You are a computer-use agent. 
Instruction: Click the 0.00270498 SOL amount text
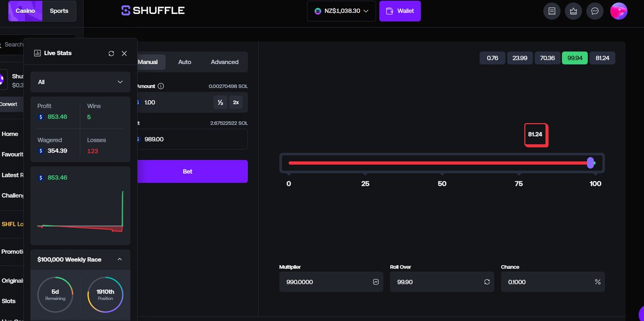tap(228, 86)
